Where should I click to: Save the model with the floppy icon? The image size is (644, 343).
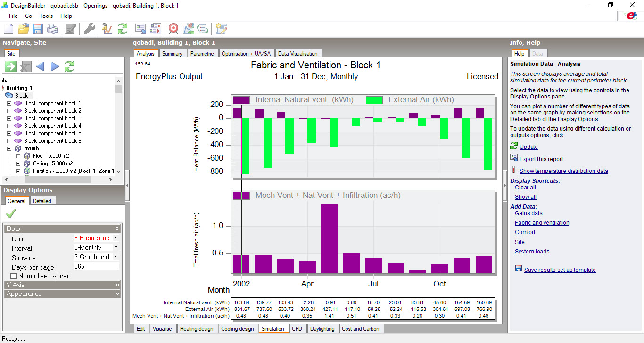pos(38,29)
